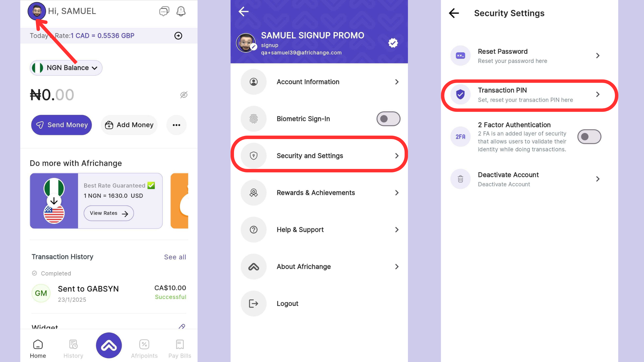The image size is (644, 362).
Task: Tap See all in Transaction History
Action: click(175, 257)
